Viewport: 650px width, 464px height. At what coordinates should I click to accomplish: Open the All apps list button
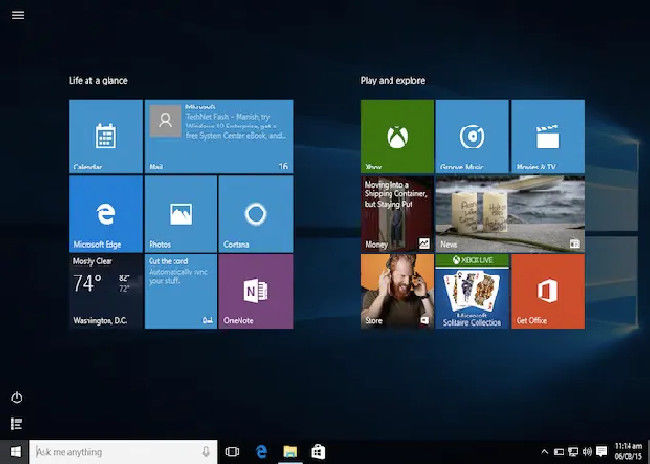click(17, 424)
